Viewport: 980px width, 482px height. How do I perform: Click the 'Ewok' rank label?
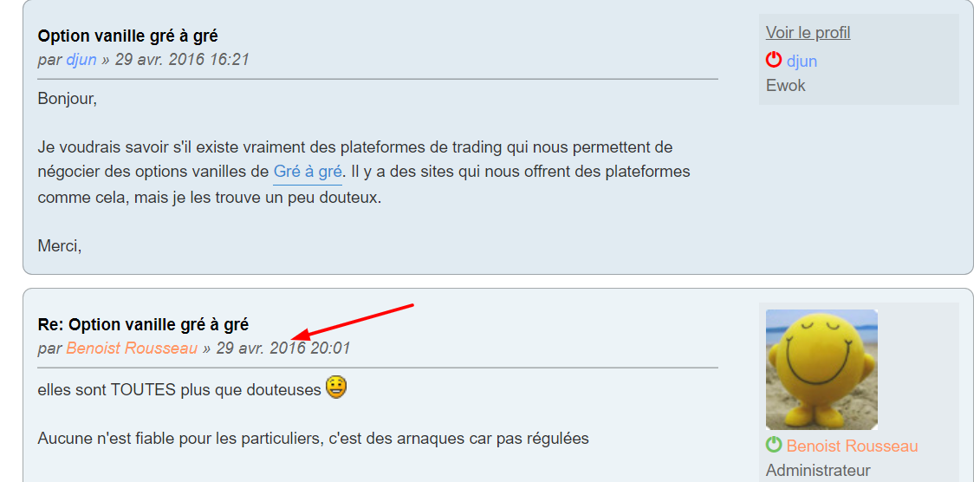[x=786, y=85]
